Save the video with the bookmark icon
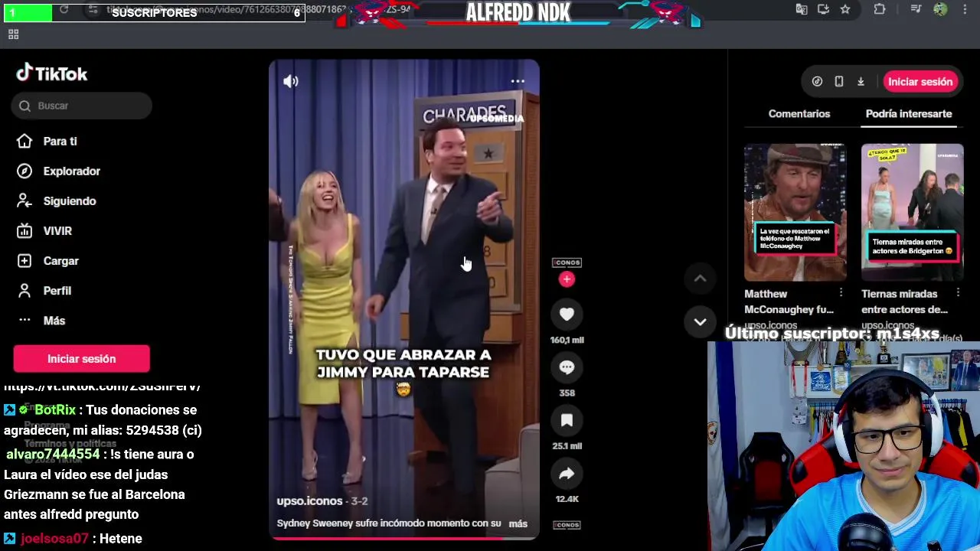The height and width of the screenshot is (551, 980). click(x=567, y=420)
